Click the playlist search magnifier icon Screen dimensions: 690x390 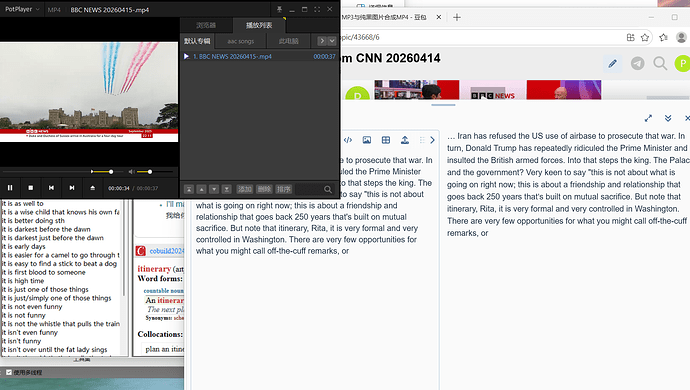point(328,189)
